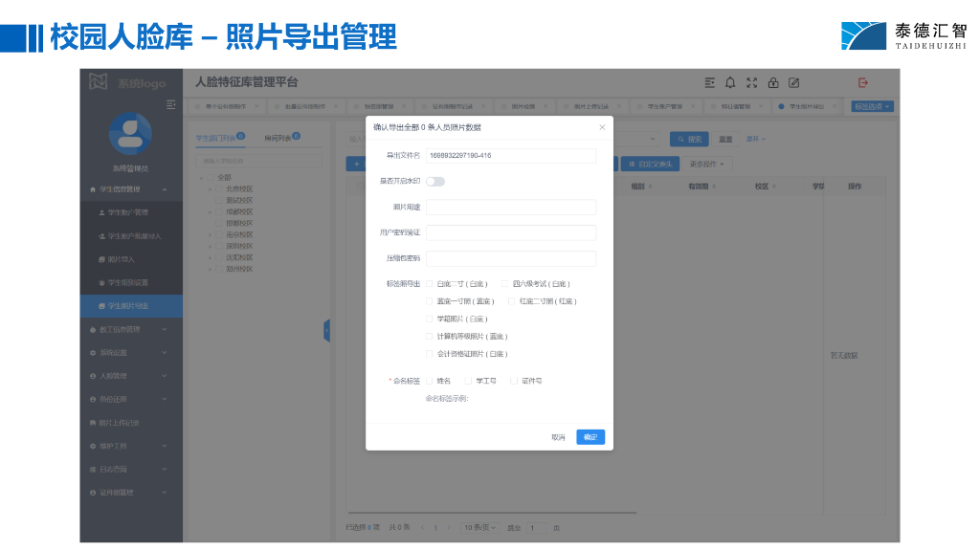This screenshot has height=551, width=980.
Task: Click the 重置 reset button
Action: [725, 139]
